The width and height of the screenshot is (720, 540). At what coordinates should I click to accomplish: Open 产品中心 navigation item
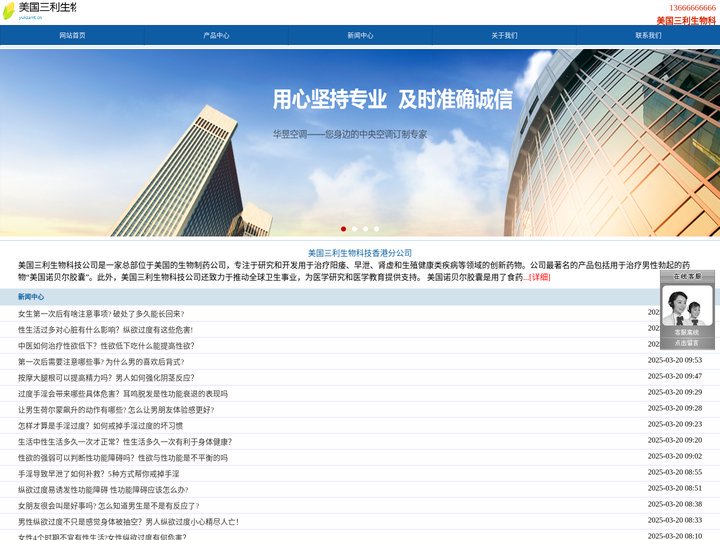pyautogui.click(x=216, y=35)
